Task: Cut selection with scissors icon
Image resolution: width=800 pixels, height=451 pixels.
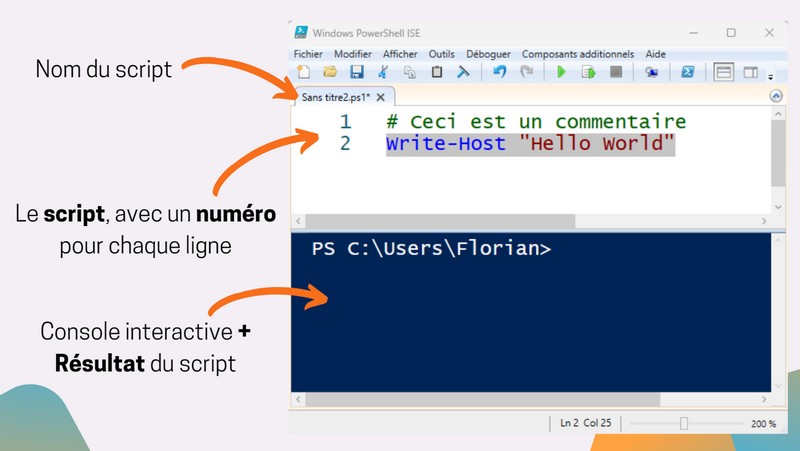Action: [383, 72]
